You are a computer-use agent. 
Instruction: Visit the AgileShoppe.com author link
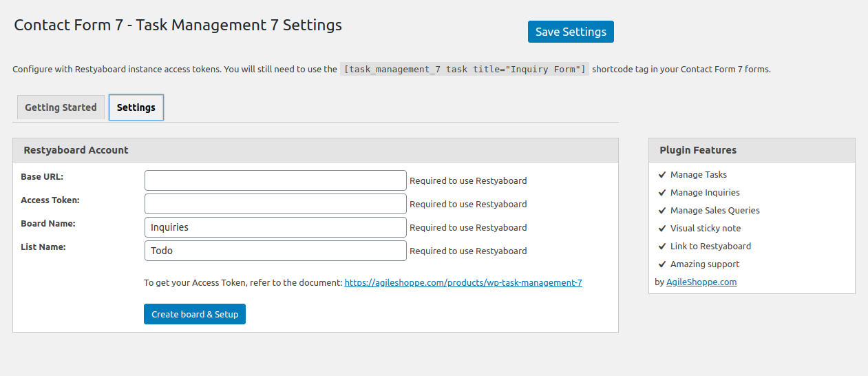(x=701, y=282)
